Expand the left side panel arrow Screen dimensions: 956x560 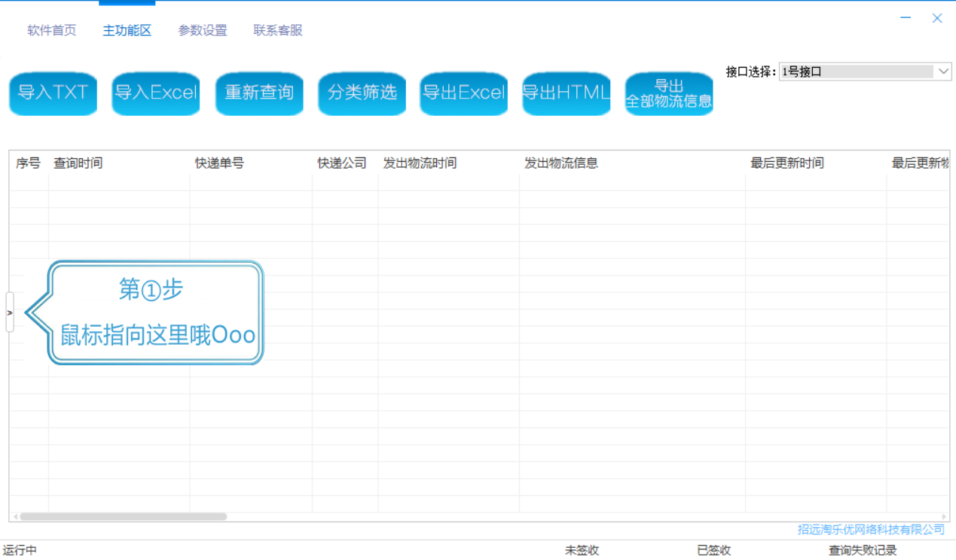pyautogui.click(x=10, y=312)
